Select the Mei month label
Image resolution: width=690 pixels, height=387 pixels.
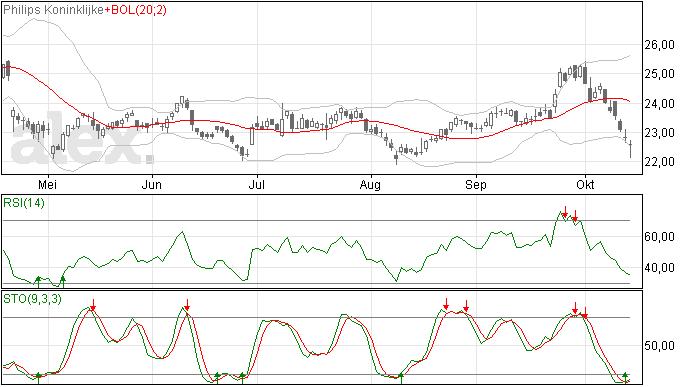48,184
